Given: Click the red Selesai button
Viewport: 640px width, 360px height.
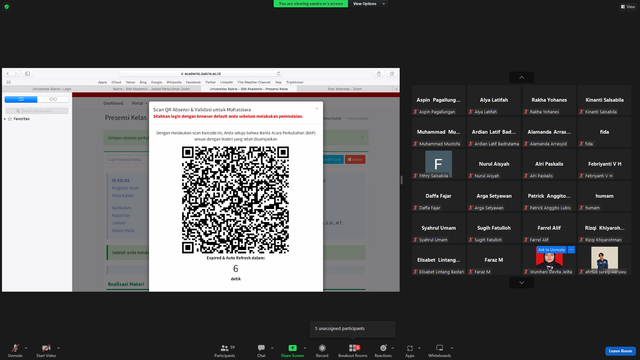Looking at the screenshot, I should [355, 160].
